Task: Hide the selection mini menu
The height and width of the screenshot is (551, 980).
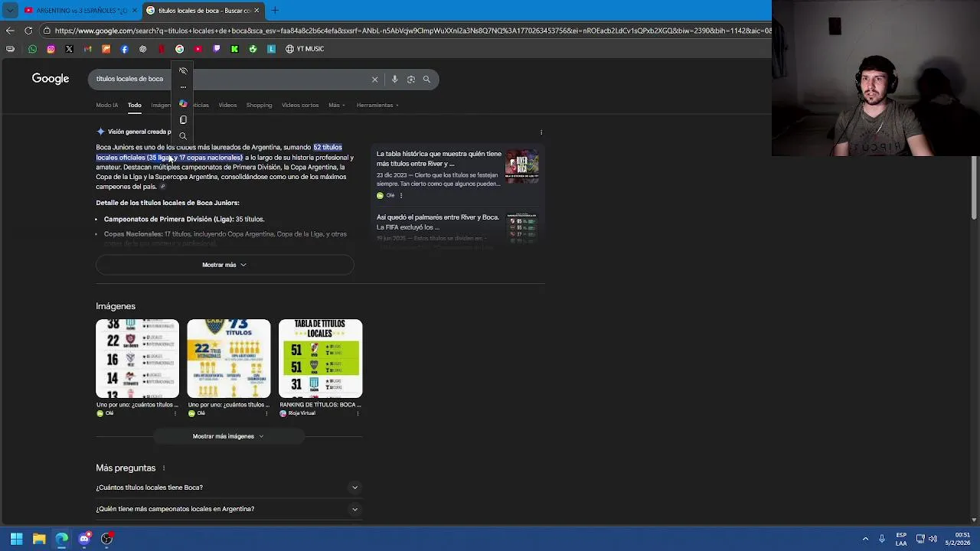Action: tap(183, 70)
